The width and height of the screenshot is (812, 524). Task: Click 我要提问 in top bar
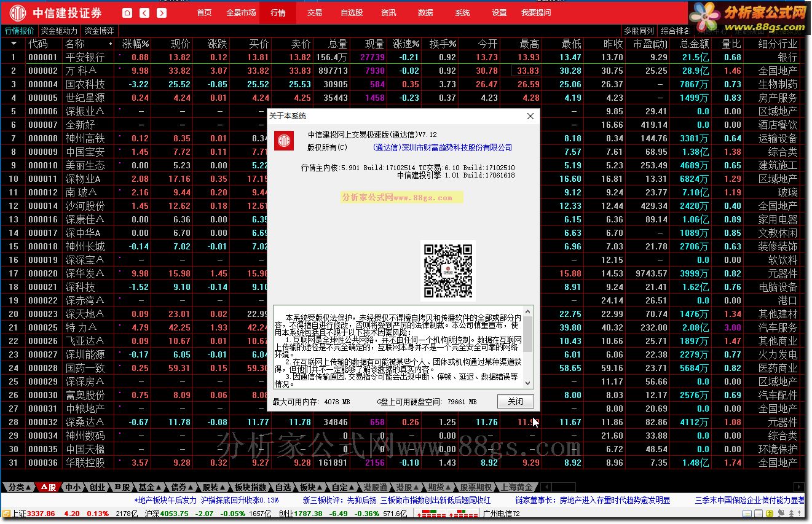(536, 13)
